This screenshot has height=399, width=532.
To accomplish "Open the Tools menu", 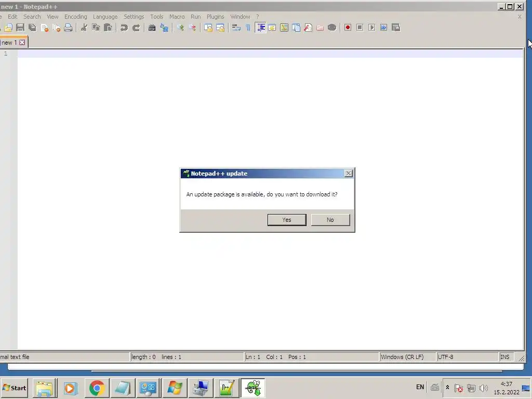I will tap(157, 17).
